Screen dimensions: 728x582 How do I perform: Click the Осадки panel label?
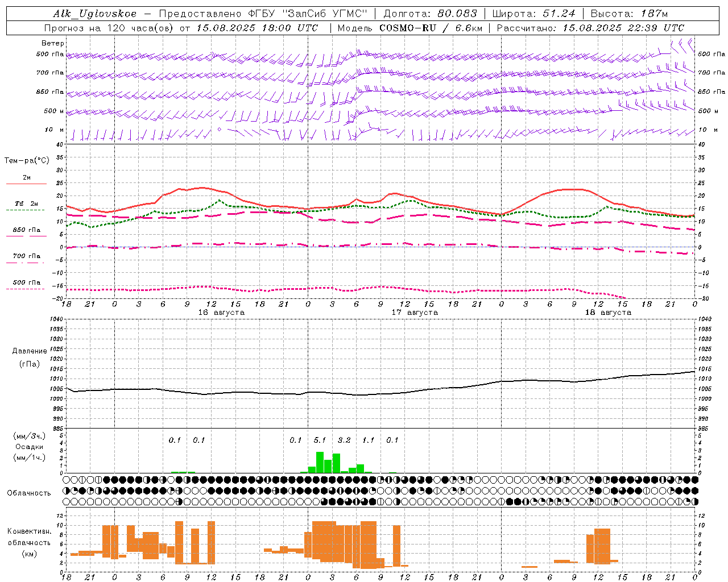[x=30, y=447]
